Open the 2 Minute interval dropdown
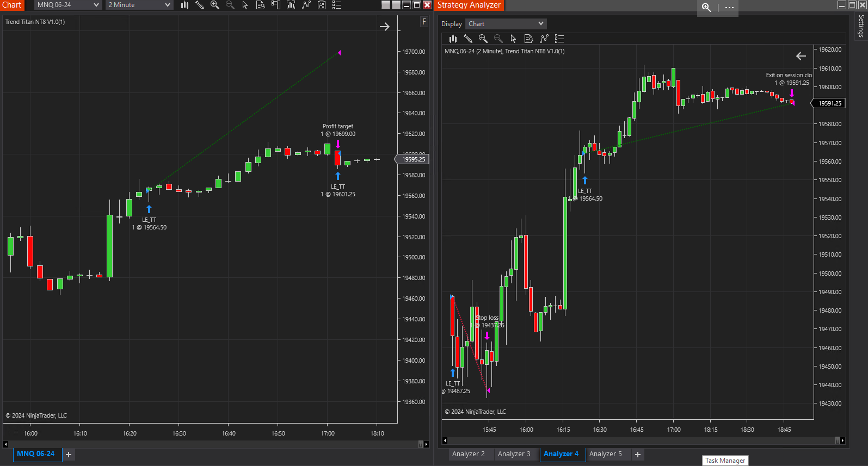This screenshot has height=466, width=868. pyautogui.click(x=139, y=5)
